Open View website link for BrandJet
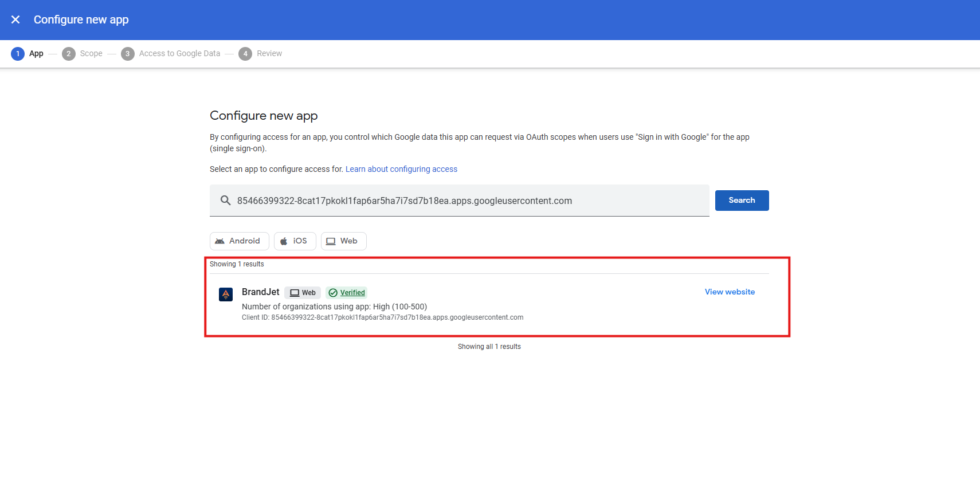Screen dimensions: 980x483 point(730,292)
